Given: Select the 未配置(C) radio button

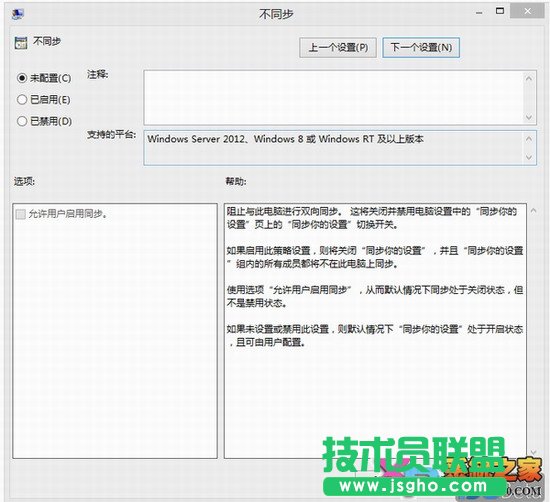Looking at the screenshot, I should [x=22, y=78].
